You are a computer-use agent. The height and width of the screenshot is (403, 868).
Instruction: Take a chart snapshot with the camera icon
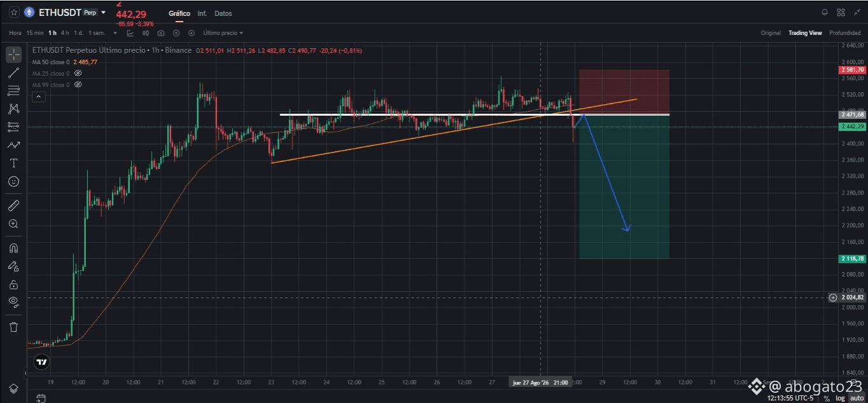pos(161,33)
